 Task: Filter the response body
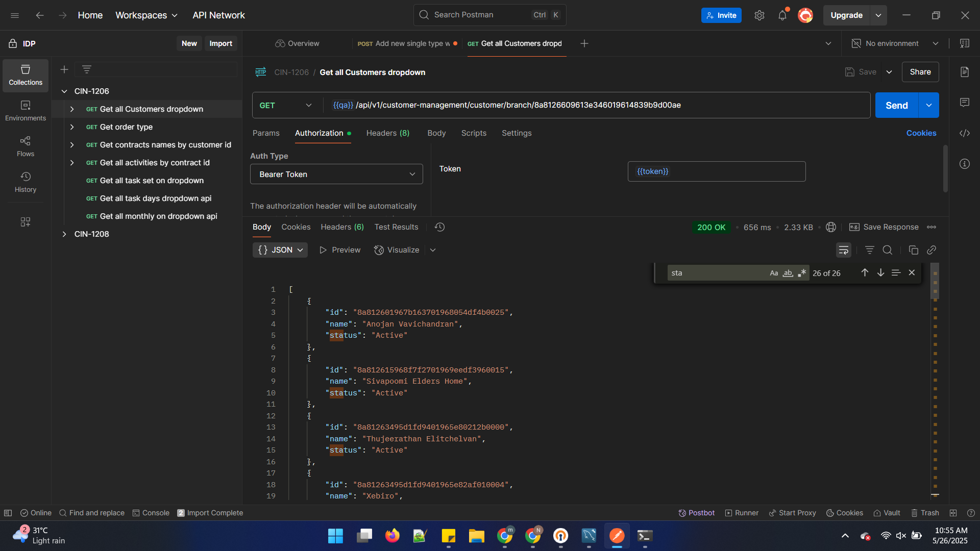tap(870, 250)
